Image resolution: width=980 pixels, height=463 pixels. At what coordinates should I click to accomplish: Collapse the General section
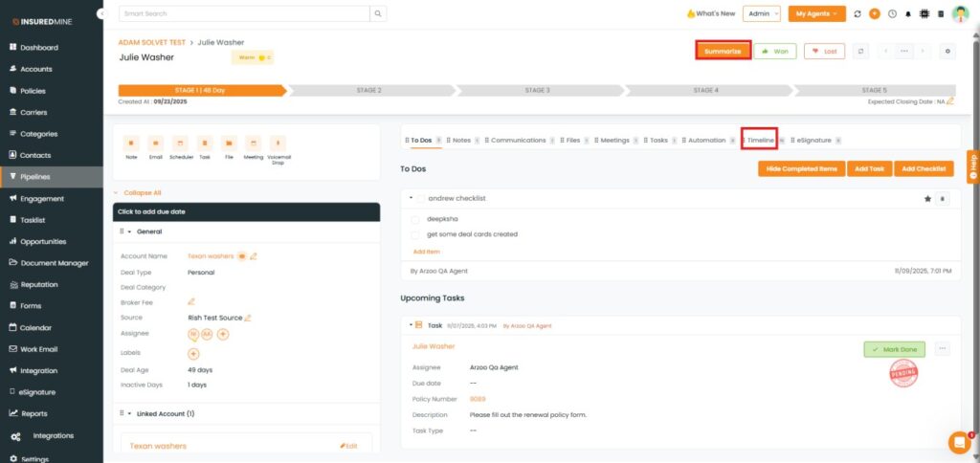pos(129,231)
